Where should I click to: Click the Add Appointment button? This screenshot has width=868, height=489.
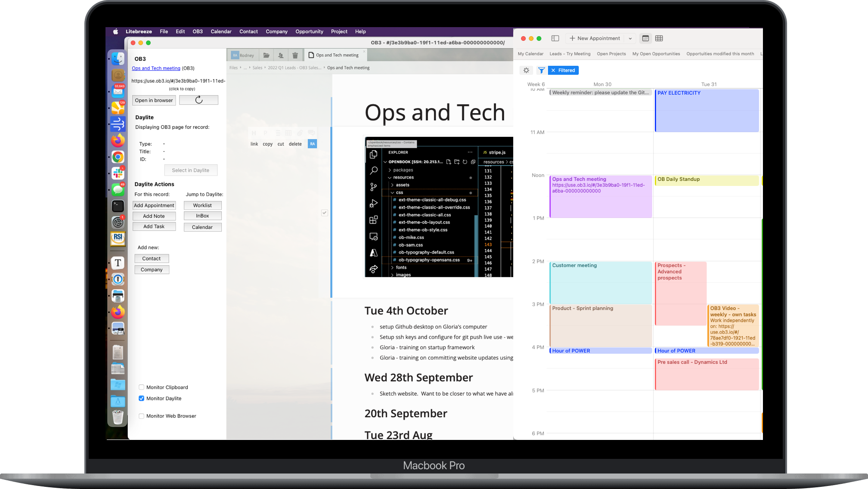(x=154, y=205)
